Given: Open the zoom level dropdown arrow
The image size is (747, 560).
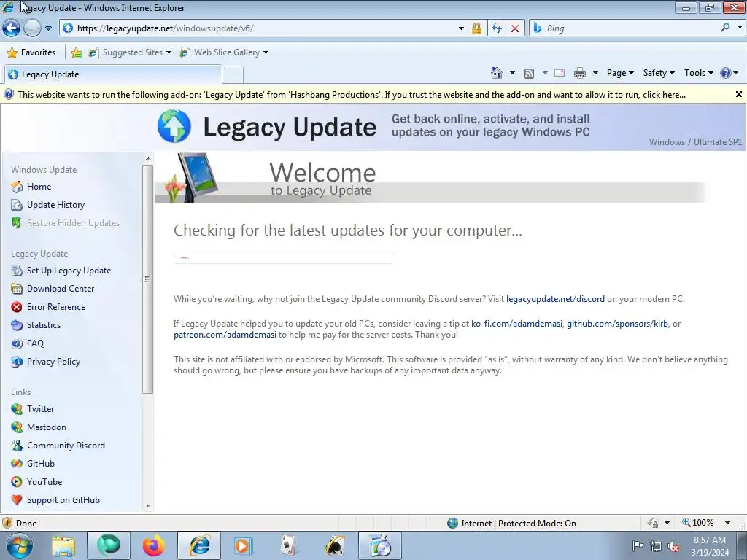Looking at the screenshot, I should 727,523.
